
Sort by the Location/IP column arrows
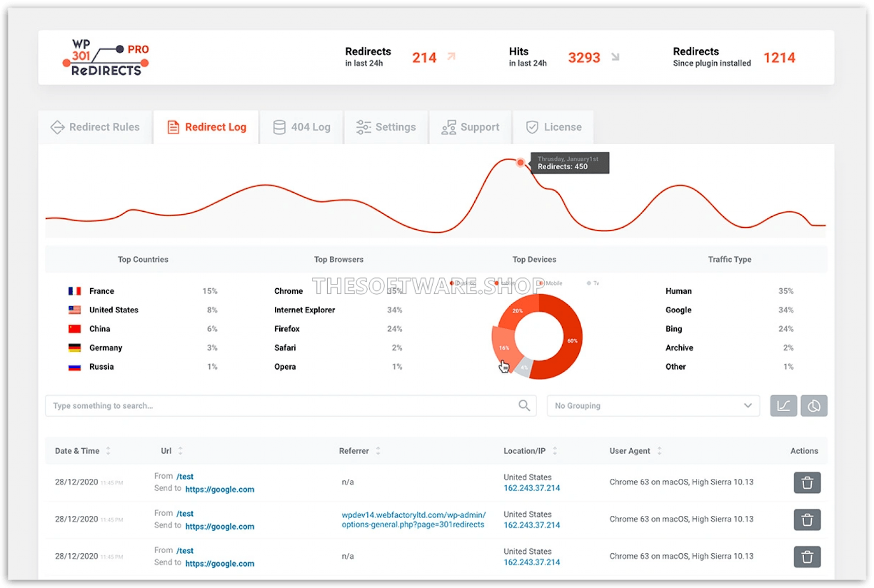click(x=555, y=451)
